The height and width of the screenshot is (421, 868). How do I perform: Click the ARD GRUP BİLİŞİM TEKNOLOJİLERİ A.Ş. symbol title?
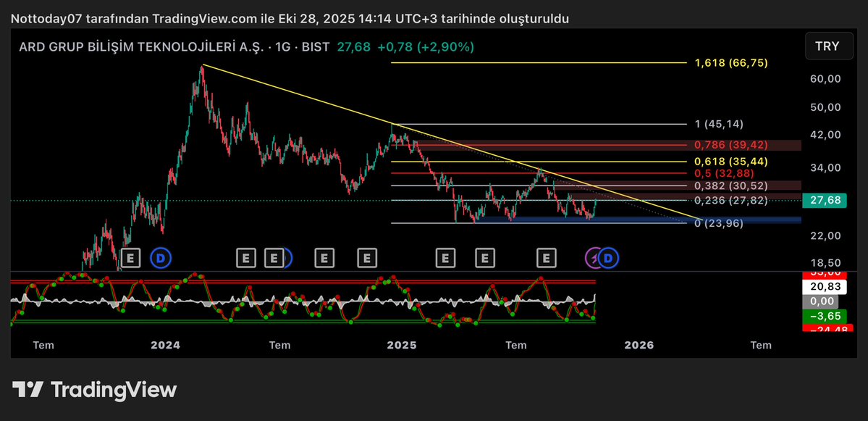tap(141, 47)
